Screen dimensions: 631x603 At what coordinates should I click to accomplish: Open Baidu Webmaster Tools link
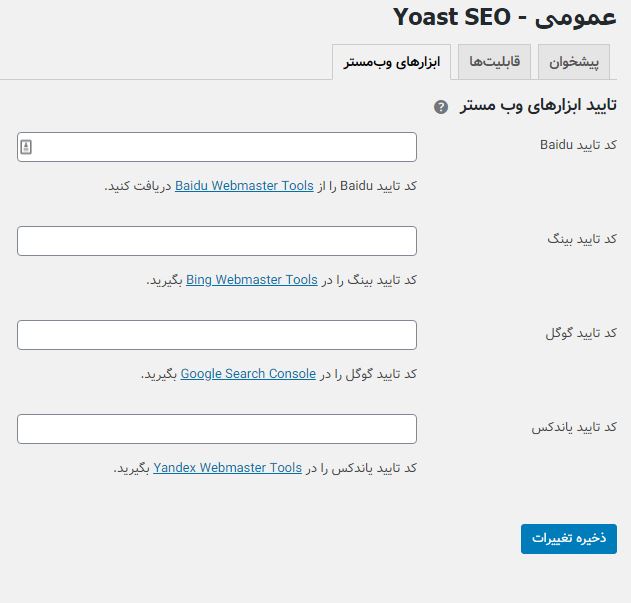[x=244, y=186]
